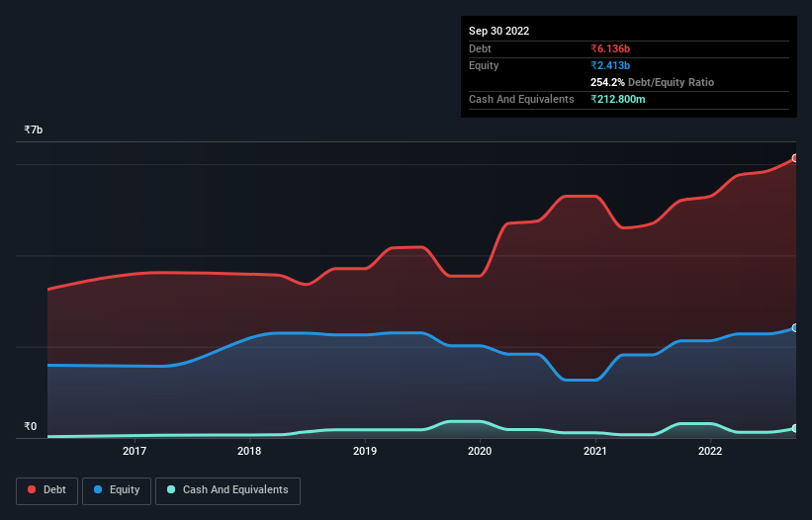
Task: Click the Equity label in tooltip
Action: [x=484, y=65]
